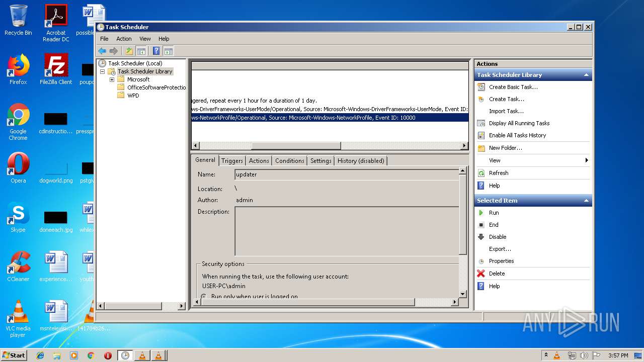This screenshot has width=644, height=362.
Task: Select 'Run only when user is logged on'
Action: point(204,297)
